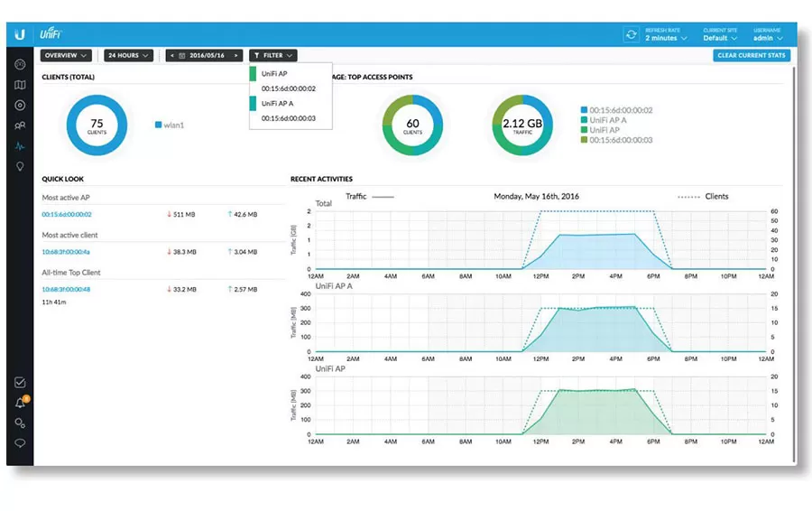Open the Devices icon in the sidebar
812x511 pixels.
click(x=20, y=106)
